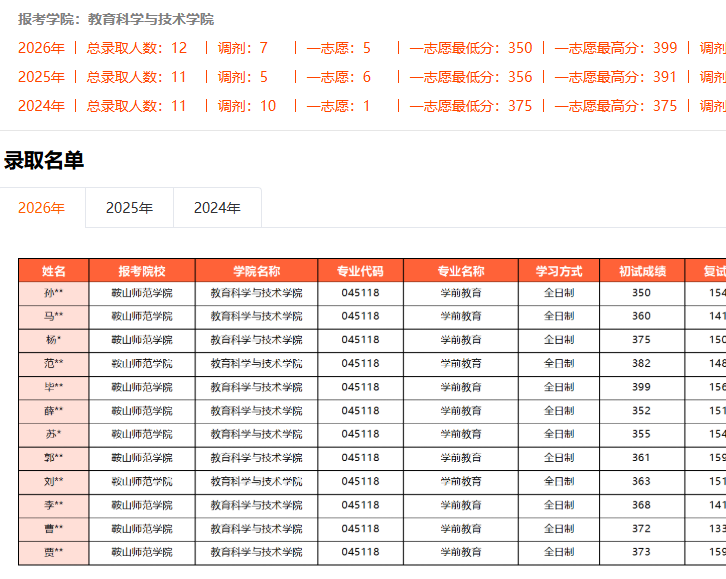Click the initial score 350 in table
This screenshot has width=726, height=579.
click(642, 293)
